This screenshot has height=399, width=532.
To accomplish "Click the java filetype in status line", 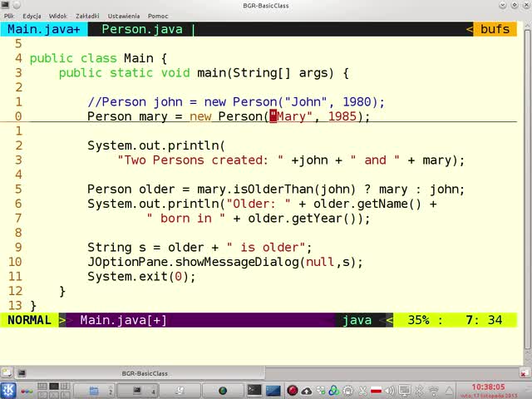I will [x=357, y=320].
